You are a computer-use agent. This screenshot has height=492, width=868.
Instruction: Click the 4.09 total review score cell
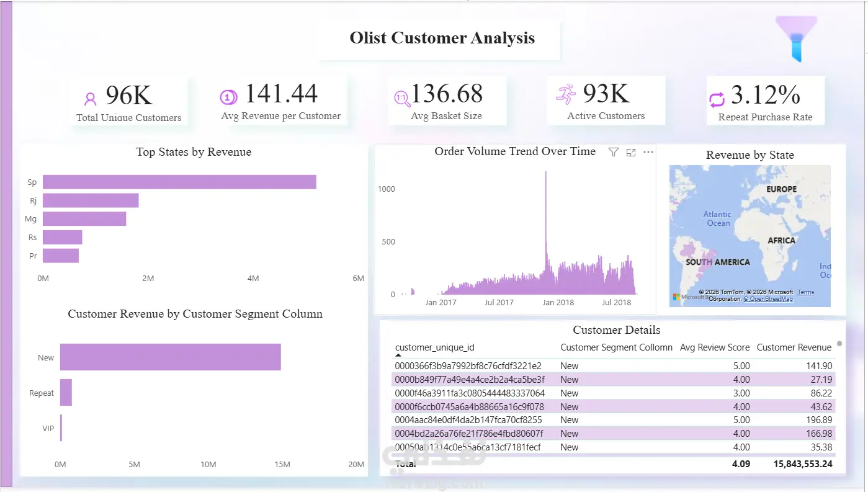tap(741, 463)
